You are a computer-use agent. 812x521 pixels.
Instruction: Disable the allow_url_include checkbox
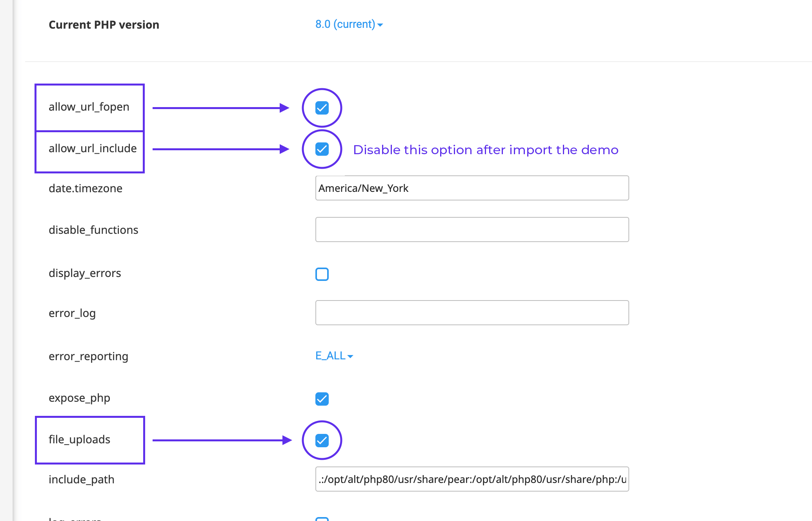(x=322, y=149)
